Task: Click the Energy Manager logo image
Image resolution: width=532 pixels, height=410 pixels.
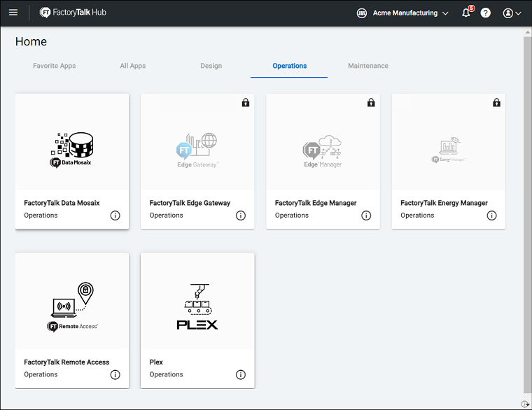Action: coord(449,150)
